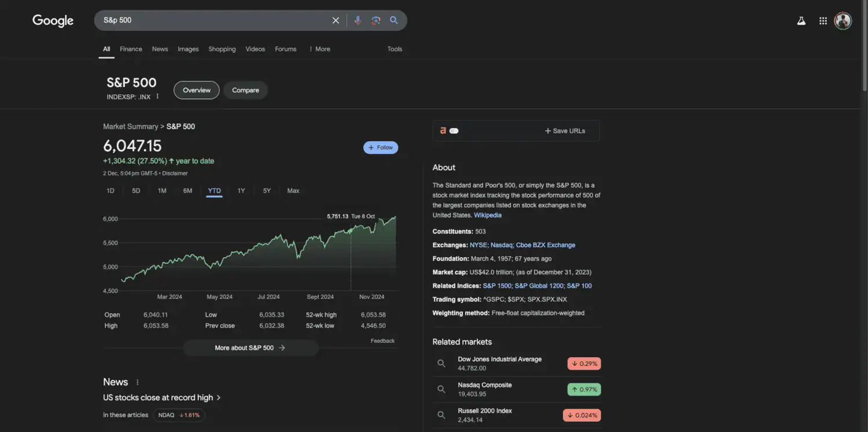
Task: Set chart range to 1M
Action: coord(162,191)
